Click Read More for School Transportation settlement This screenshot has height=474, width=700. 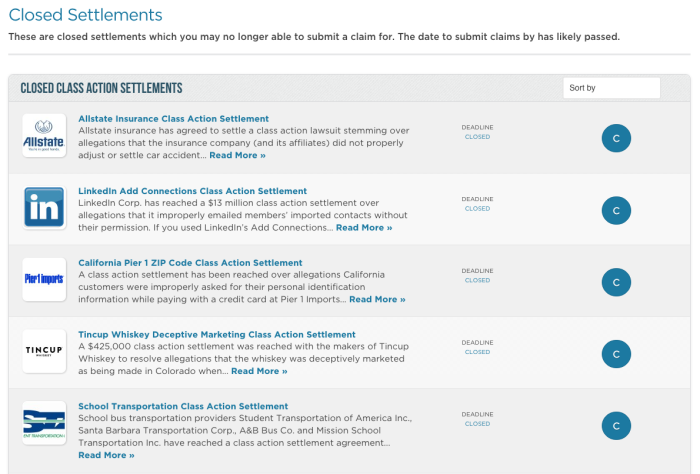106,455
